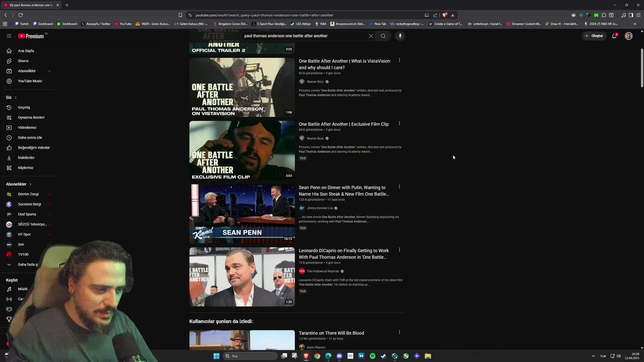Open the Sean Penn Kimmel thumbnail
The image size is (644, 362).
[242, 214]
